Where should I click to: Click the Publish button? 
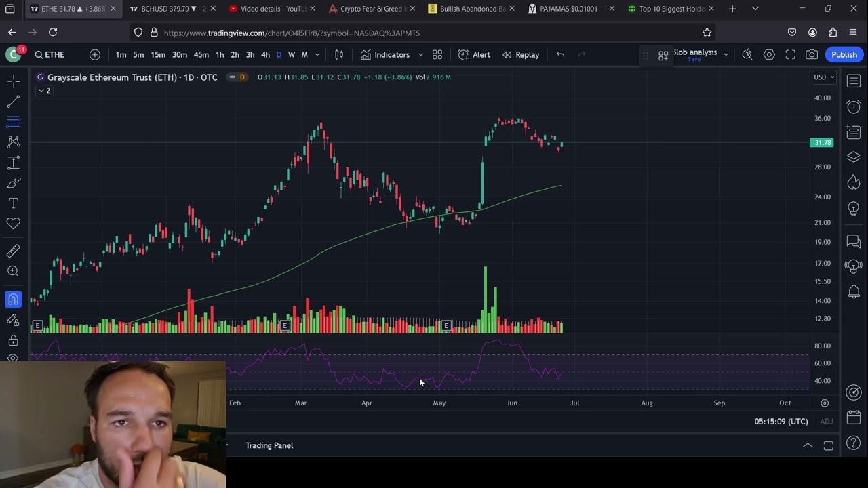pyautogui.click(x=844, y=54)
